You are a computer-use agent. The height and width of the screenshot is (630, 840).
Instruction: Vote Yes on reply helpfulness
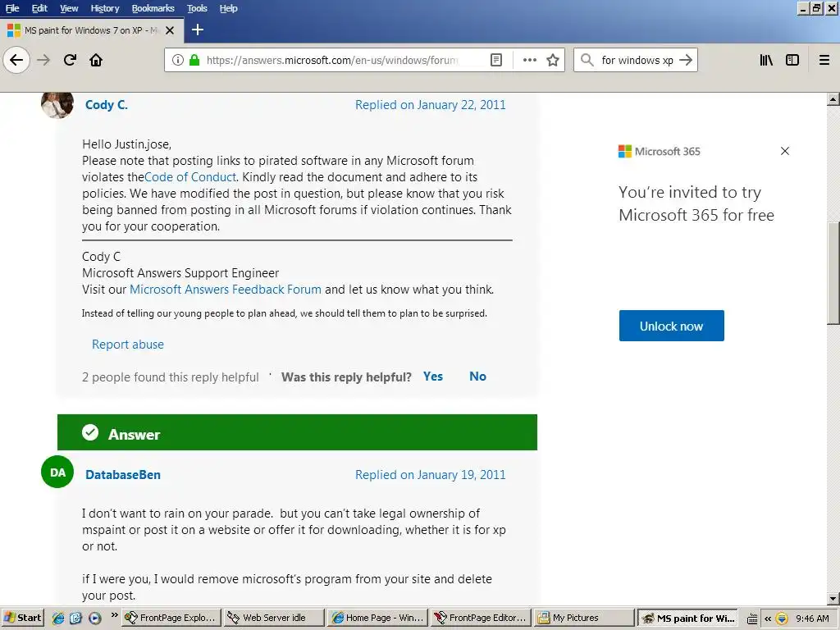pyautogui.click(x=433, y=376)
